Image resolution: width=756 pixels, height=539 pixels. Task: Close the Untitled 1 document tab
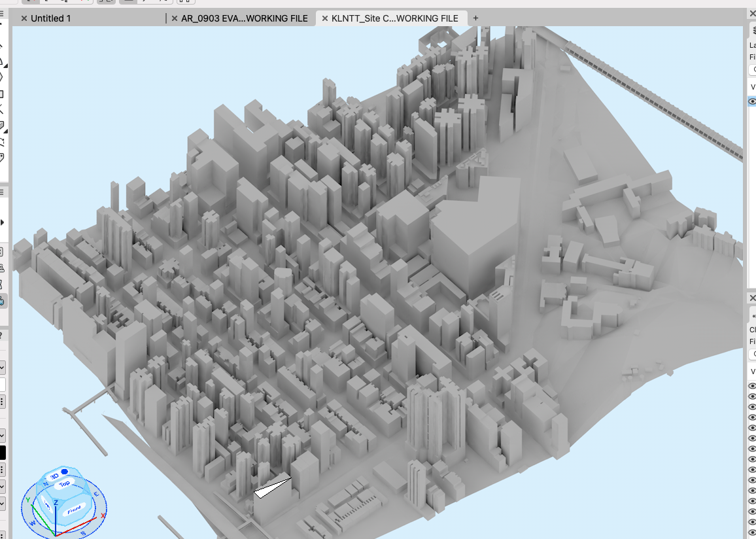(24, 18)
